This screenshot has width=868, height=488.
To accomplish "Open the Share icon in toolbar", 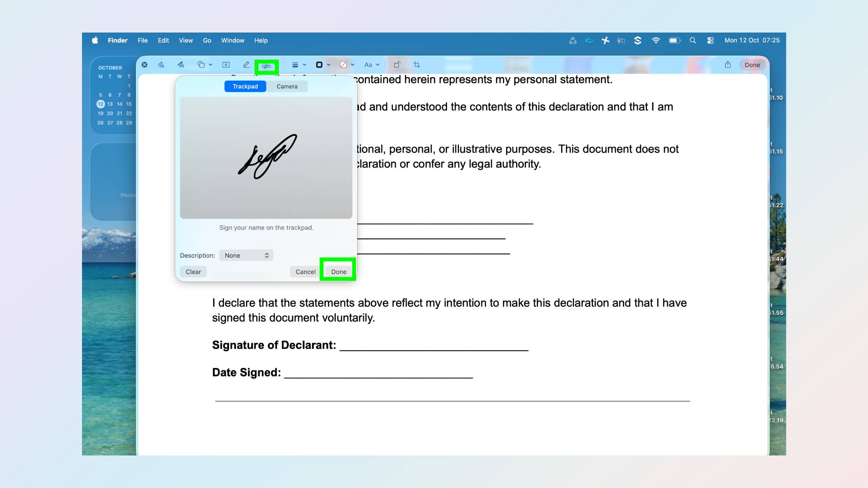I will click(x=728, y=65).
